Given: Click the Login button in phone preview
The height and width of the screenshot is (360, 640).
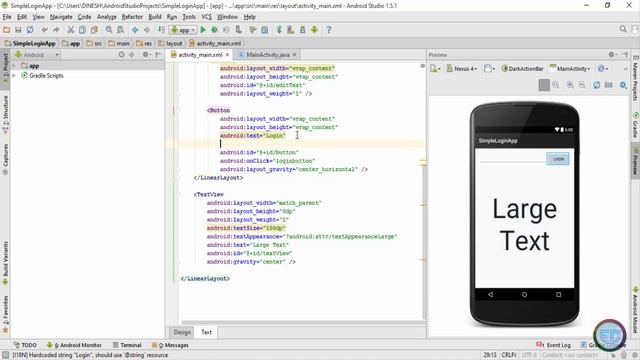Looking at the screenshot, I should click(x=558, y=159).
